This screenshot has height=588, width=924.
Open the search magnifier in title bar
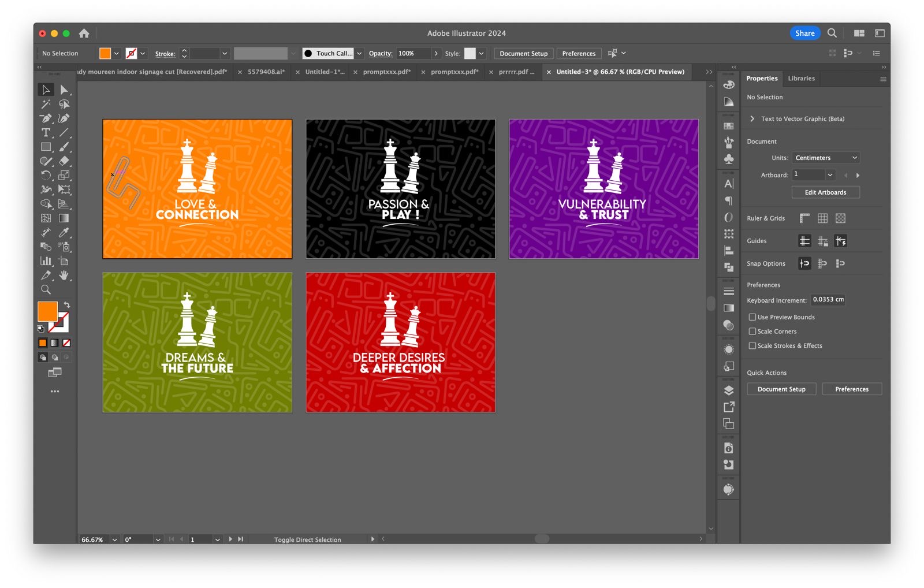tap(832, 34)
